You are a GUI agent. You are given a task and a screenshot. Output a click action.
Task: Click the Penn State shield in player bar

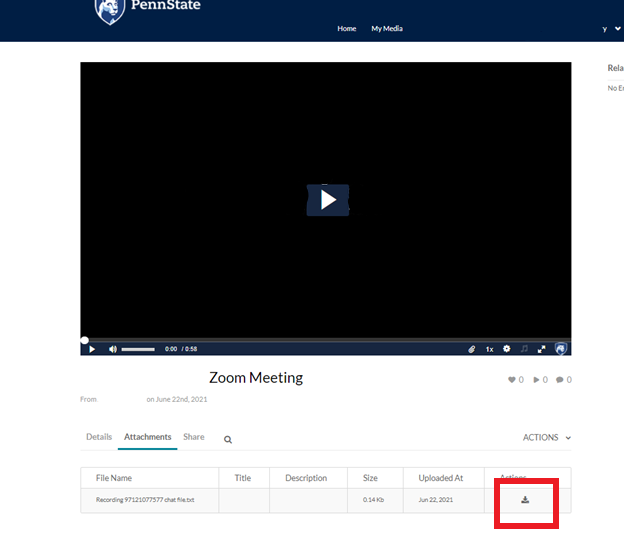coord(561,349)
